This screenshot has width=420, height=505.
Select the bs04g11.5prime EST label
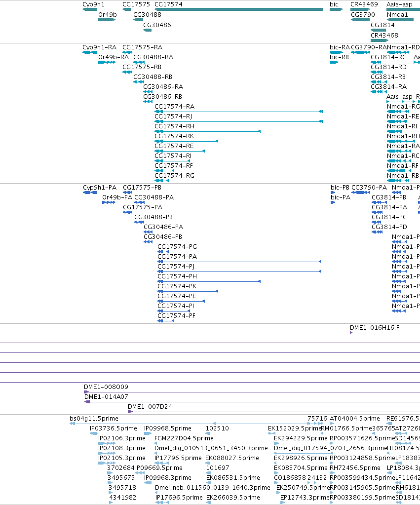94,419
